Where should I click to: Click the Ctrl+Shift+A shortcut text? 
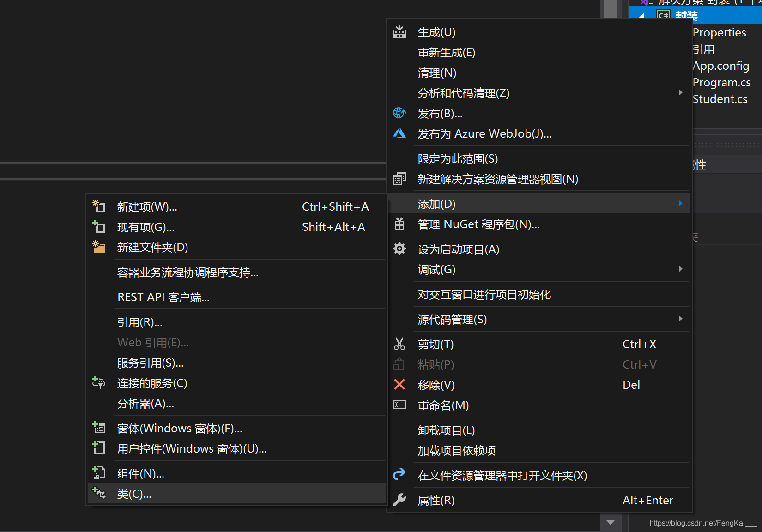click(x=335, y=206)
